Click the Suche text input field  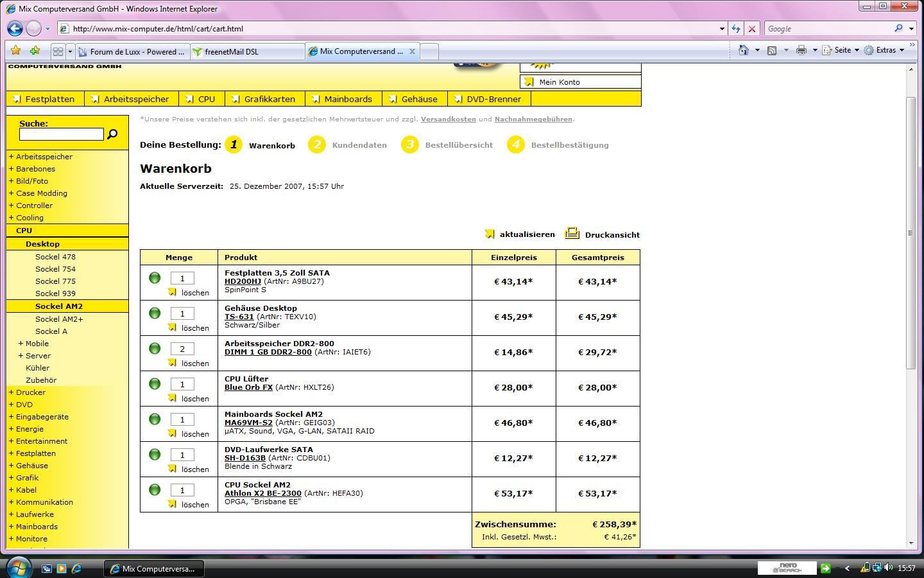click(x=62, y=134)
